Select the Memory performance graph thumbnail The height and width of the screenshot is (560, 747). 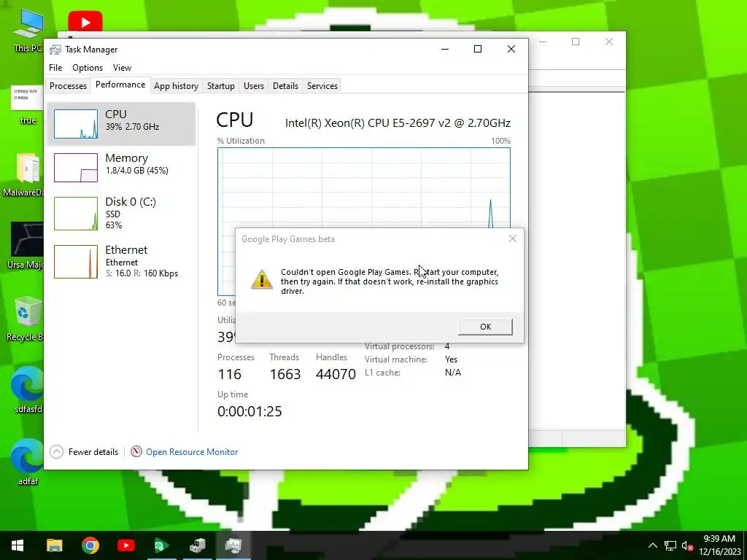pos(76,168)
